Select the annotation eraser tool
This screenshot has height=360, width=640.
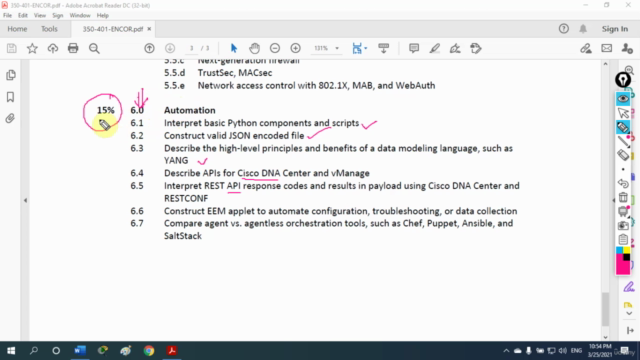623,155
